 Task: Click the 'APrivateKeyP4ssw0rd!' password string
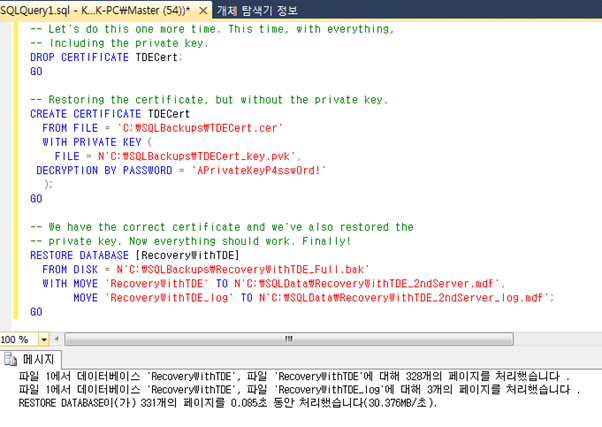[259, 170]
